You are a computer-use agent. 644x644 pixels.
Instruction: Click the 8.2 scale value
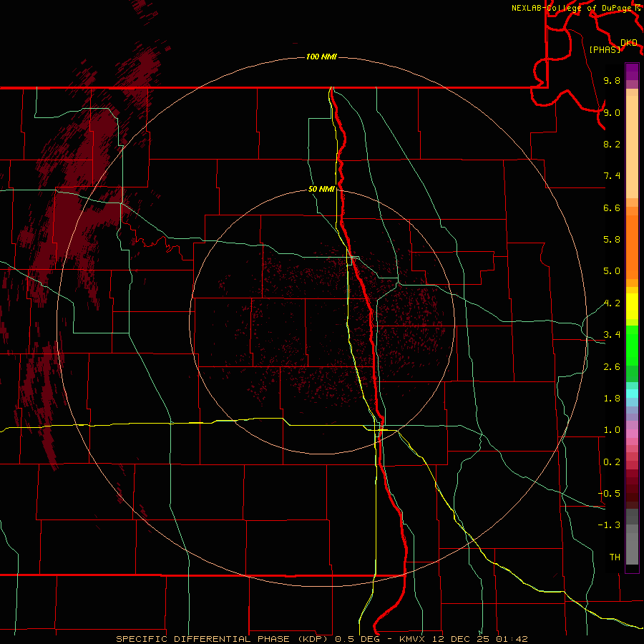click(x=612, y=144)
